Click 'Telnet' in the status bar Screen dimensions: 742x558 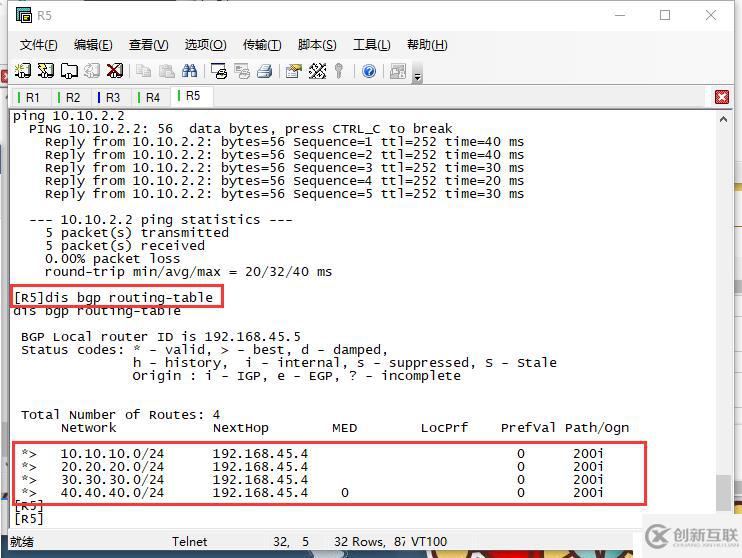189,541
